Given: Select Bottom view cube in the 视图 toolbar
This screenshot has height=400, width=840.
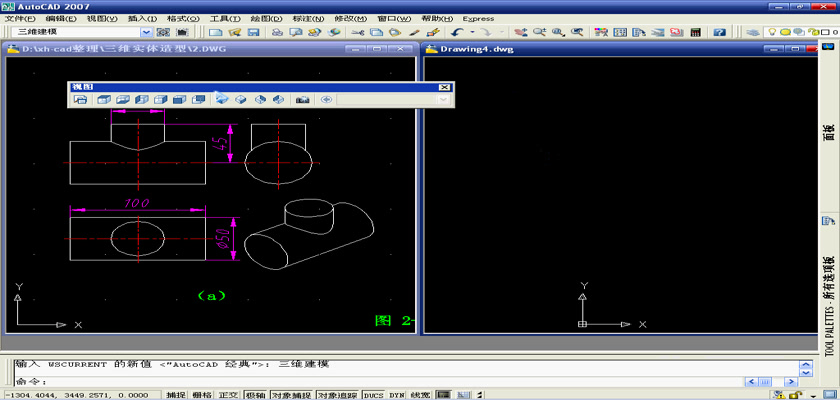Looking at the screenshot, I should 123,100.
